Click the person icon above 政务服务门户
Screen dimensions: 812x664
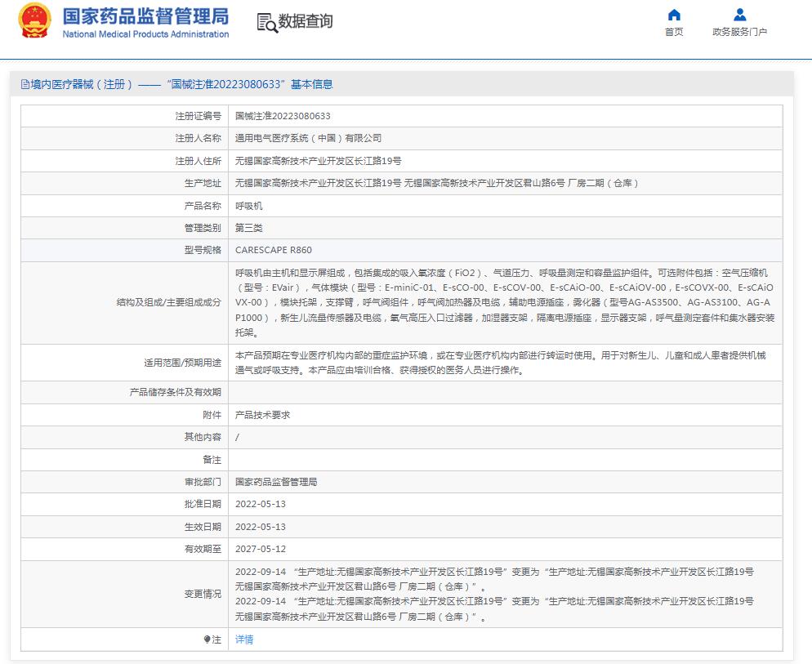(739, 15)
